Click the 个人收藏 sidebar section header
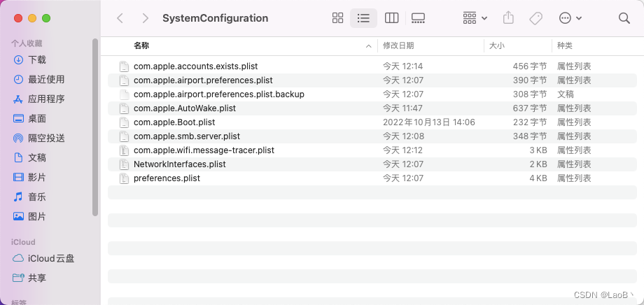 pyautogui.click(x=27, y=43)
